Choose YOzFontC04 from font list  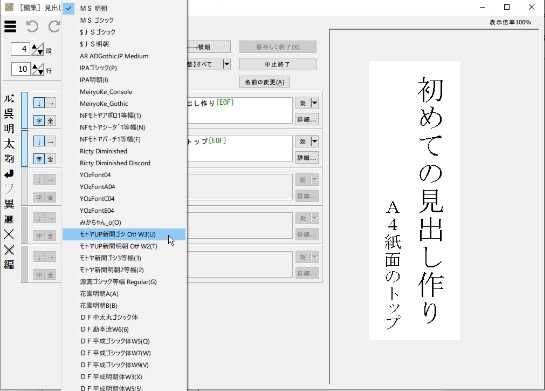click(124, 198)
